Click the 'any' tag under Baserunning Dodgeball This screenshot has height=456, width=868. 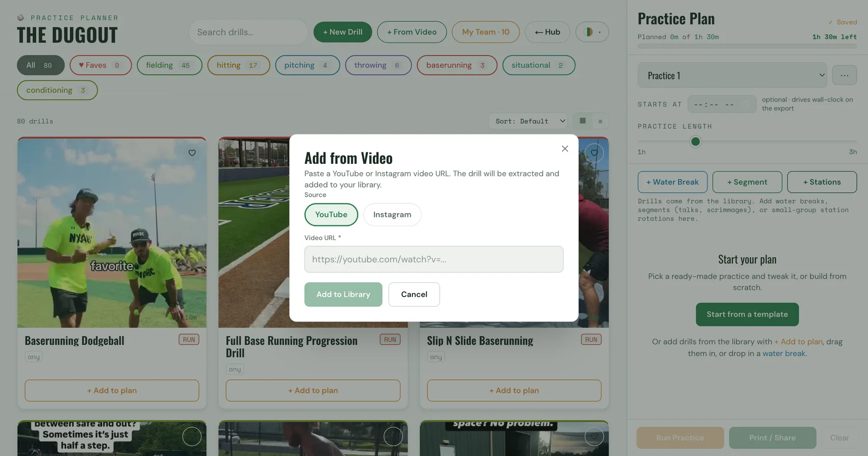tap(34, 357)
